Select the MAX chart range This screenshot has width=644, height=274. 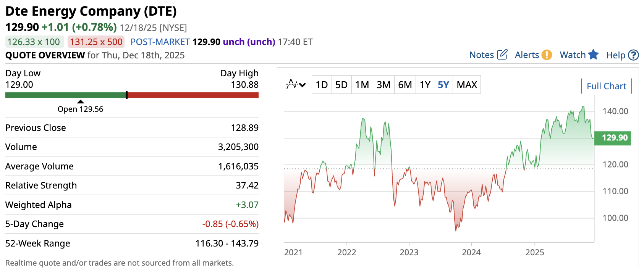tap(467, 85)
